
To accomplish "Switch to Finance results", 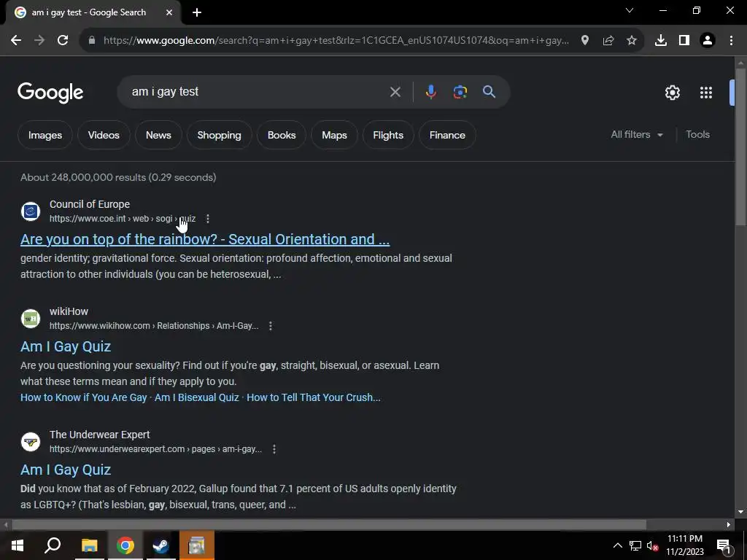I will coord(447,135).
